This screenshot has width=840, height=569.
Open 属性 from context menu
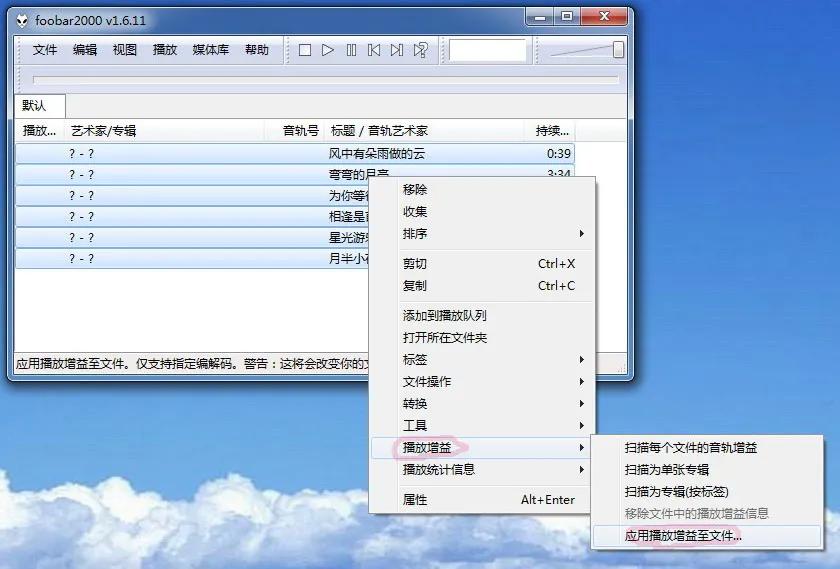click(482, 500)
